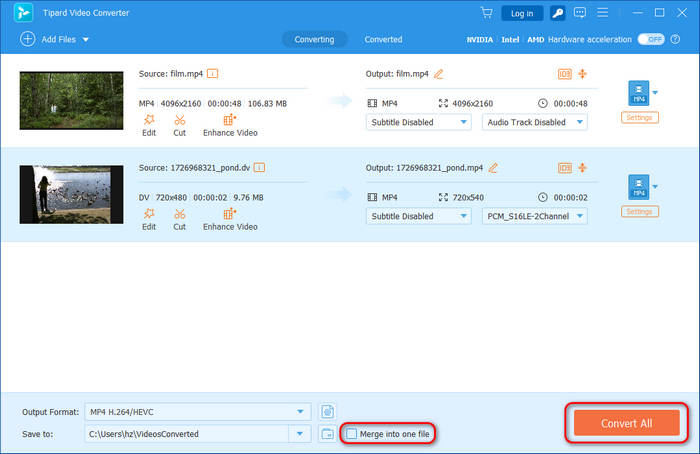Check the Merge into one file checkbox
The image size is (700, 454).
[351, 433]
